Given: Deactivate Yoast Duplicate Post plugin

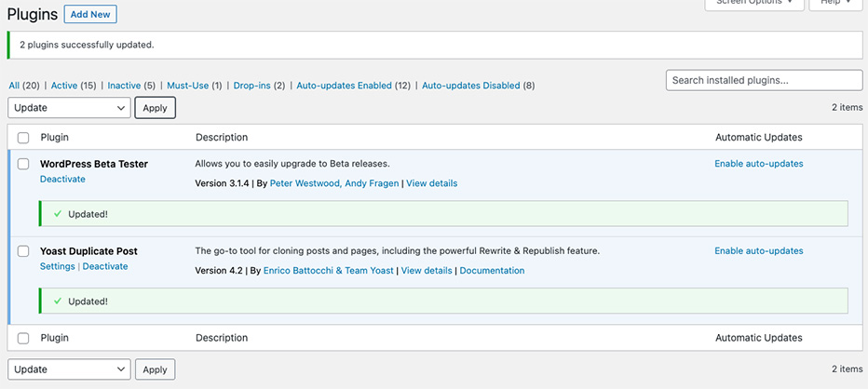Looking at the screenshot, I should pyautogui.click(x=105, y=266).
